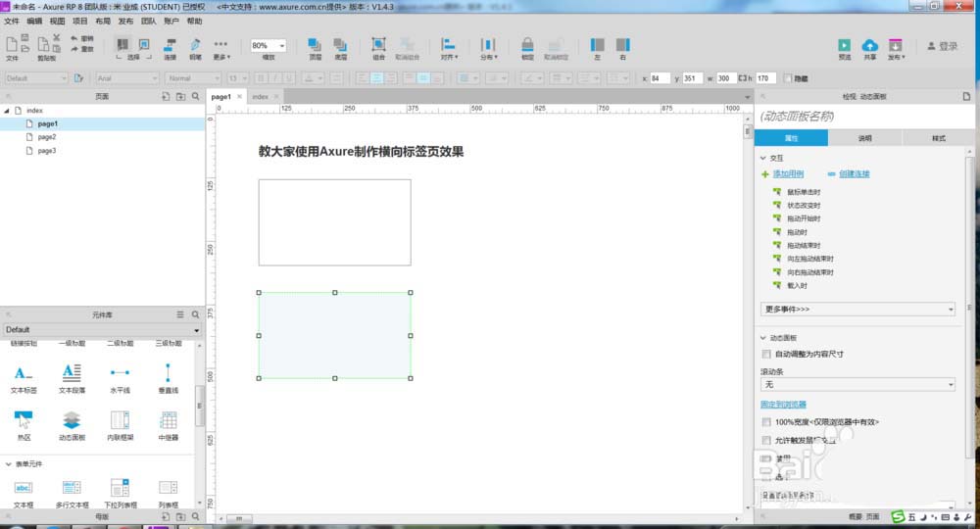Switch to the Notes (说明) inspector tab

tap(865, 138)
